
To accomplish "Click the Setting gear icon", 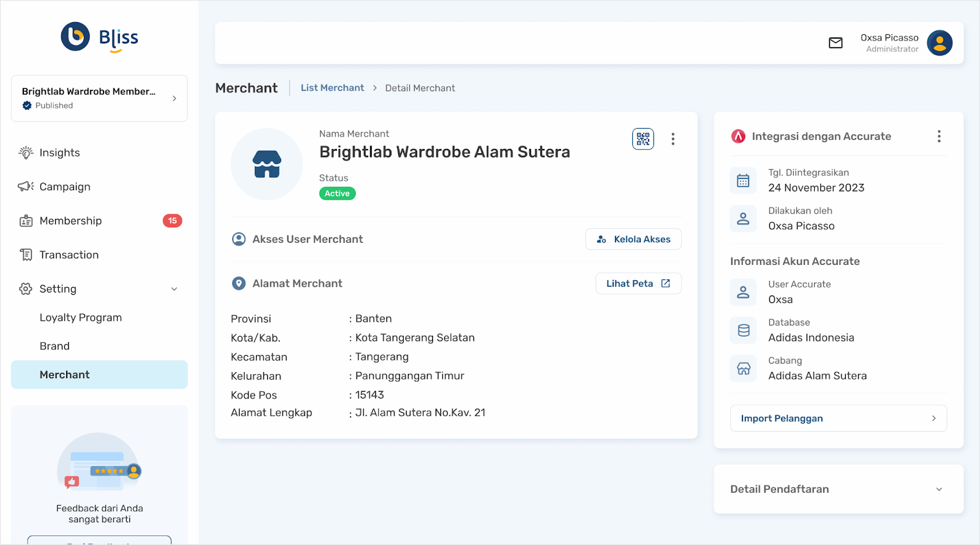I will (26, 289).
